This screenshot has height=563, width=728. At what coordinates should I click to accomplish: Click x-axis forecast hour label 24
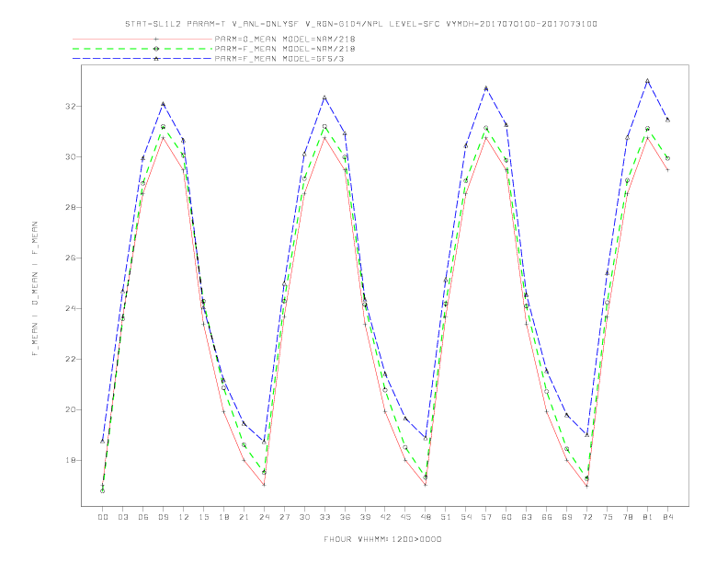tap(264, 517)
